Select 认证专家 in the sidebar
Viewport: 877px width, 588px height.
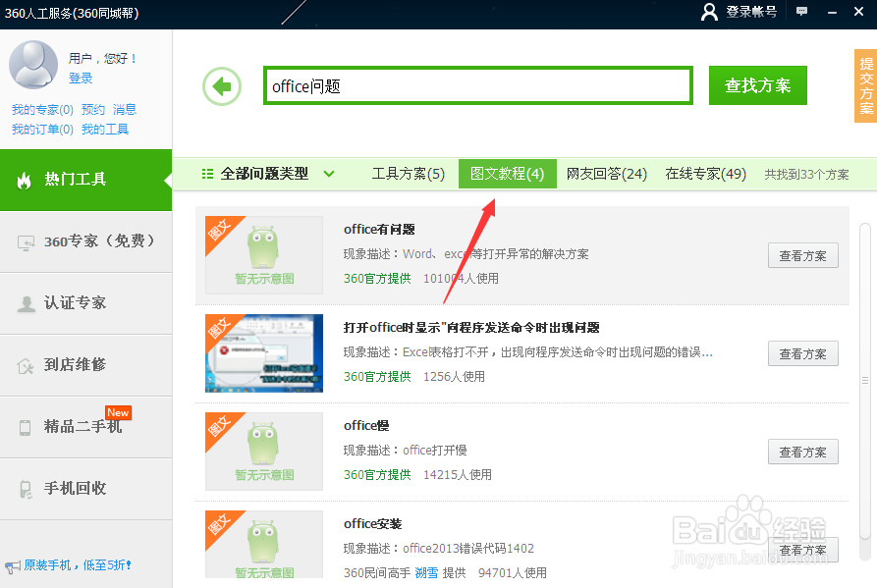pos(86,303)
